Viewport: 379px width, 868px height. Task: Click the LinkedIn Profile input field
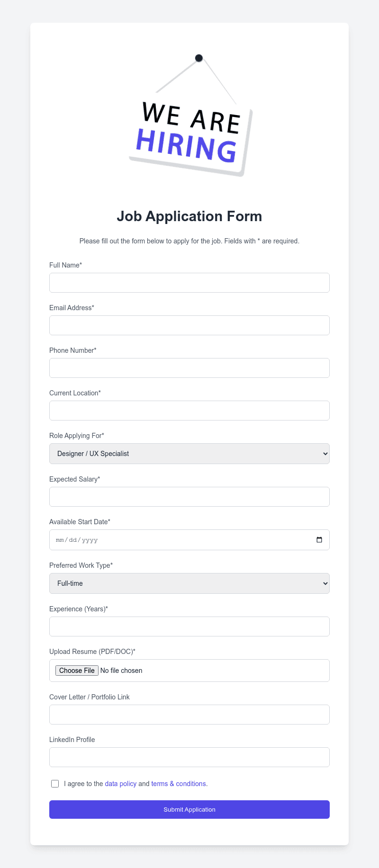189,757
